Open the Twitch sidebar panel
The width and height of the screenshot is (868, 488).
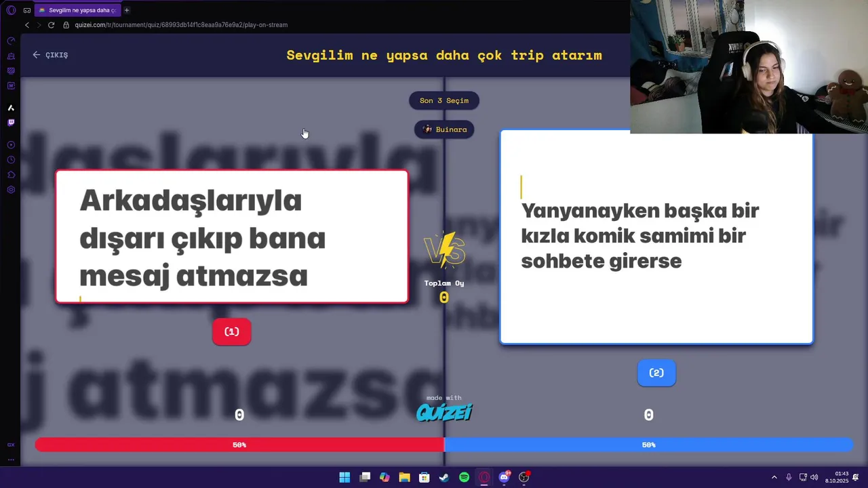(11, 123)
